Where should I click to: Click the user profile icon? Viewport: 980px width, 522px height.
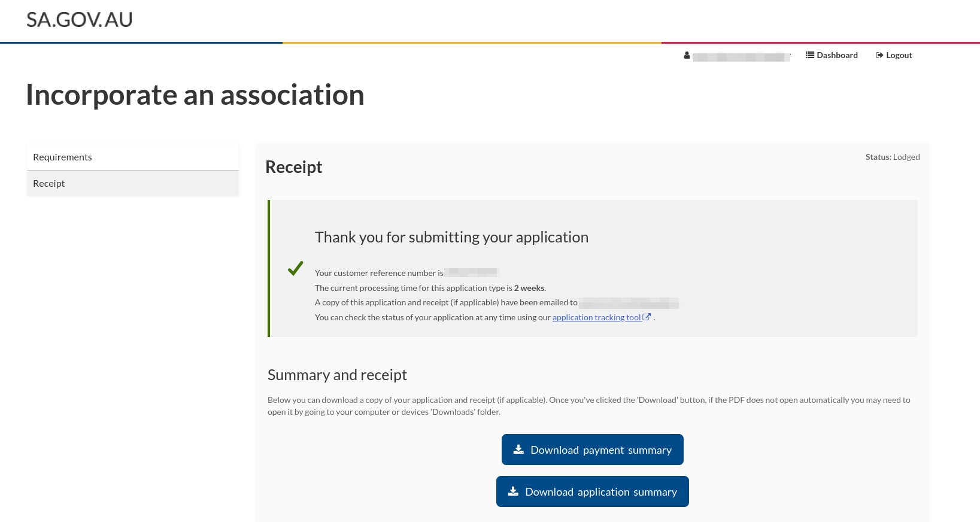coord(687,55)
